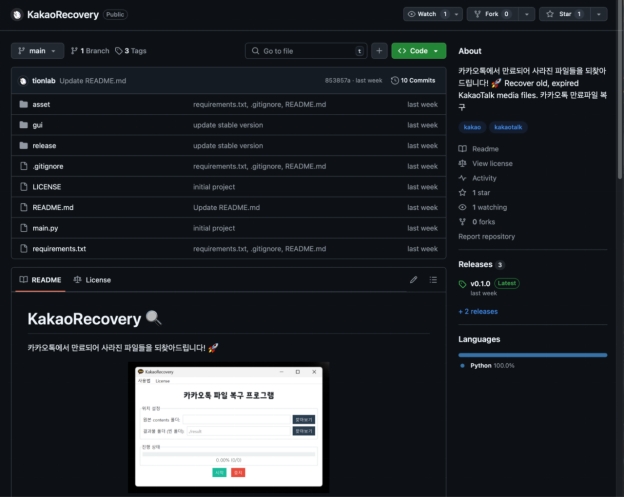Open the README outline list icon

pyautogui.click(x=434, y=280)
